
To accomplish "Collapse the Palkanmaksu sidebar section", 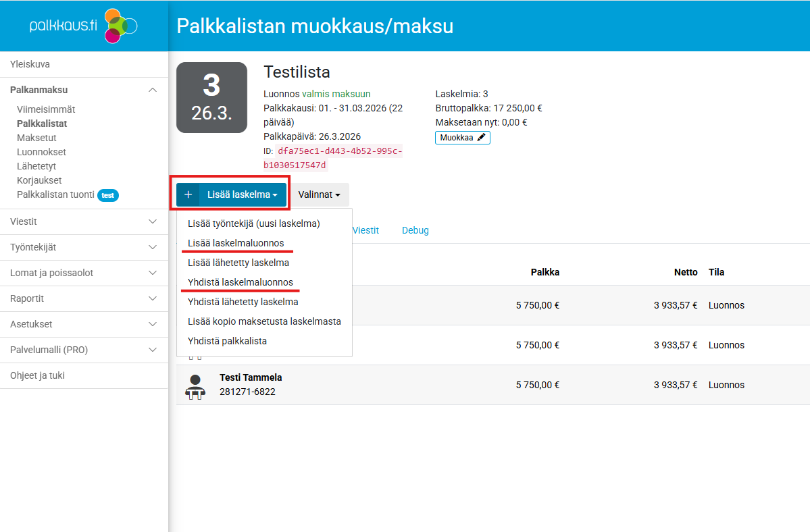I will tap(153, 90).
